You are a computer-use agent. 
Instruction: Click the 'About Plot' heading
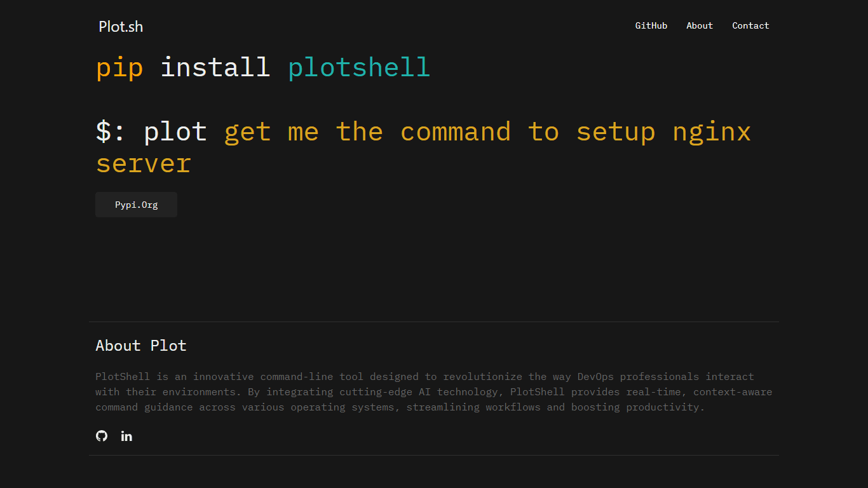(141, 346)
